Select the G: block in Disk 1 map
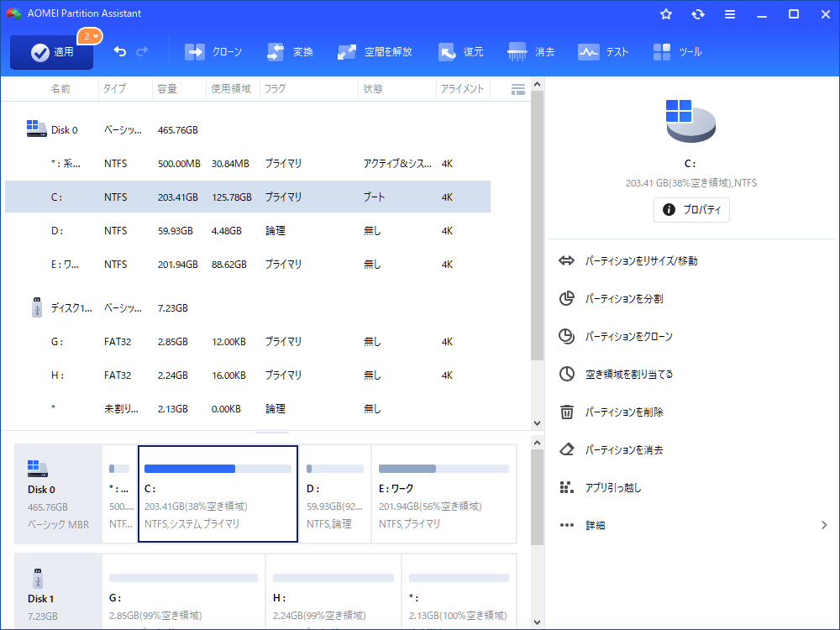Viewport: 840px width, 630px height. point(183,592)
